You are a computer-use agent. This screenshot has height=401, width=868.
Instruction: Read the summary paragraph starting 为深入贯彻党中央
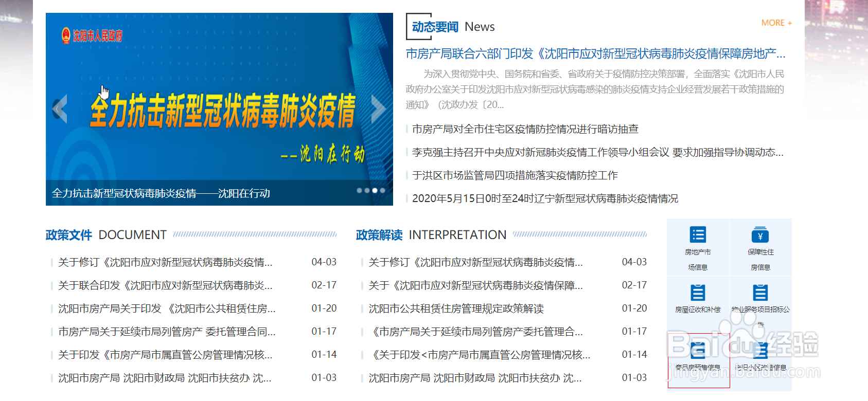click(595, 89)
